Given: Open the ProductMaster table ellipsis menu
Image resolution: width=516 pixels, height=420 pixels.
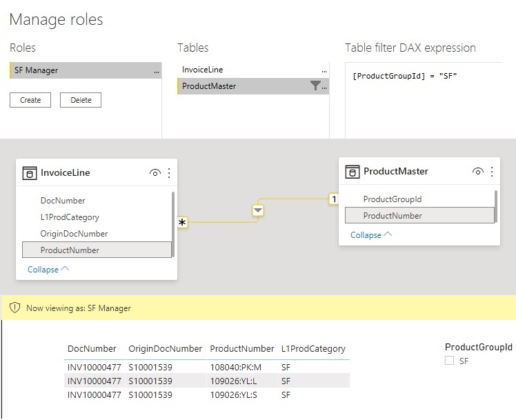Looking at the screenshot, I should [x=324, y=88].
